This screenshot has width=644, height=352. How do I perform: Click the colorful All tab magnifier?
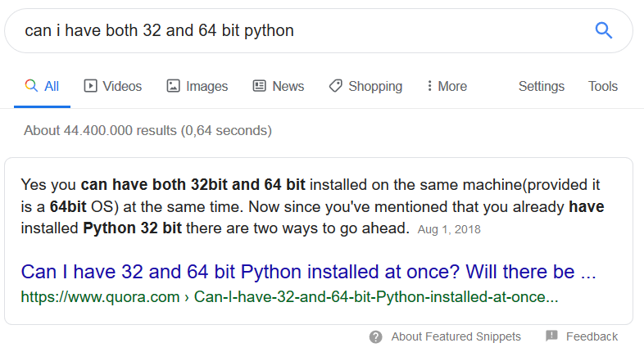click(x=31, y=85)
